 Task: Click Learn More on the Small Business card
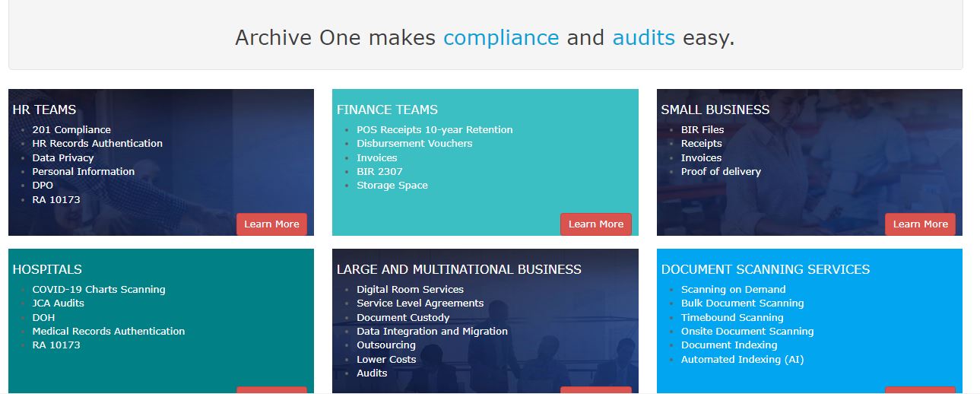coord(920,224)
